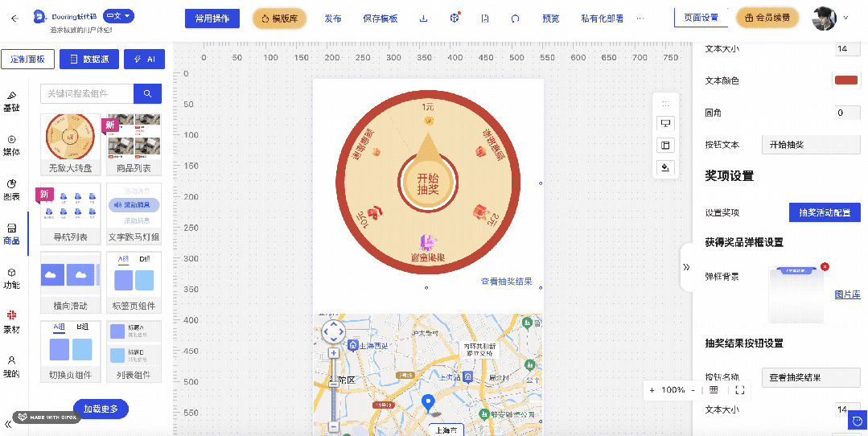
Task: Click the 数据源 button
Action: pos(89,60)
